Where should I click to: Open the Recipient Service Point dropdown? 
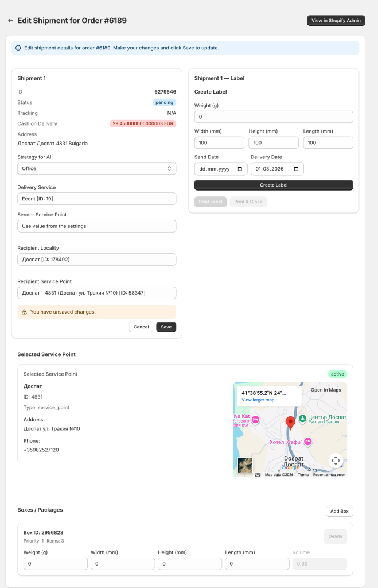[x=96, y=293]
